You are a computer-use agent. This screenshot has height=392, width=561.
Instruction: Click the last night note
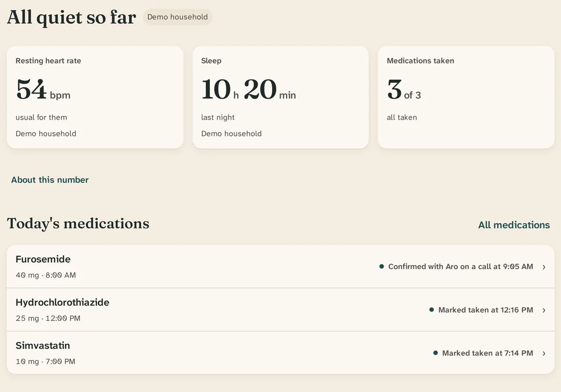click(218, 117)
